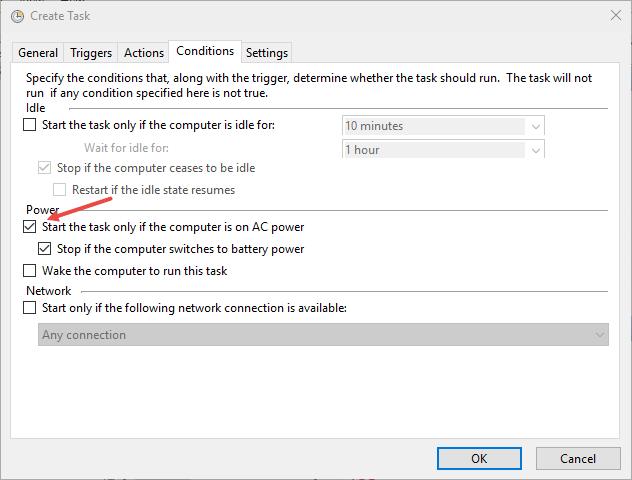The height and width of the screenshot is (480, 632).
Task: Expand the 1 hour wait dropdown
Action: coord(536,150)
